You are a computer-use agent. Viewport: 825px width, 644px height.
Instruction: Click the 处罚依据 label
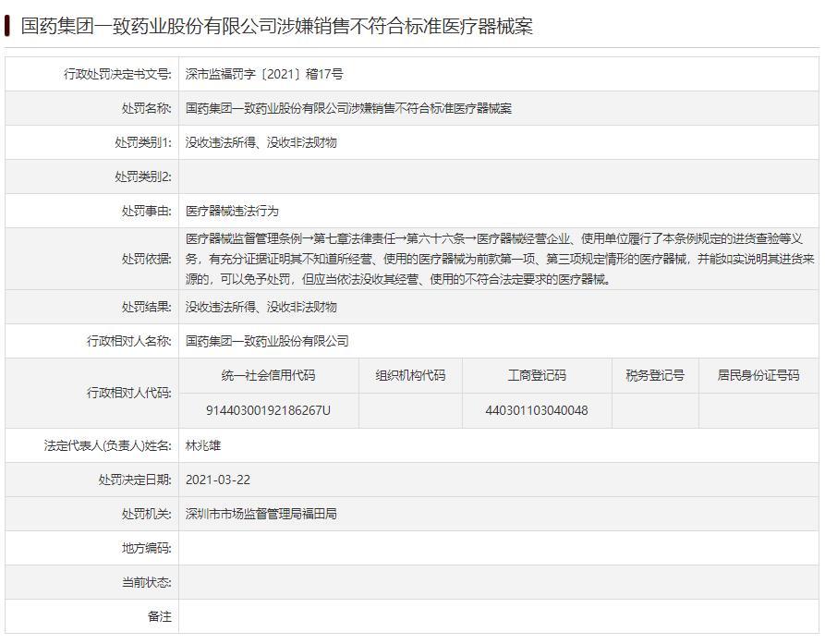pos(146,259)
